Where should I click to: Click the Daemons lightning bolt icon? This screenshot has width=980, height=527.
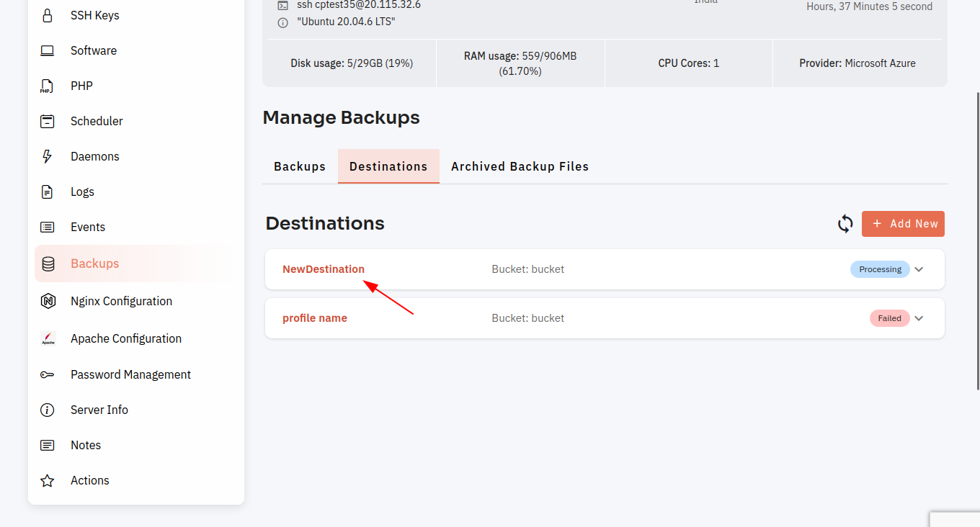(x=48, y=156)
